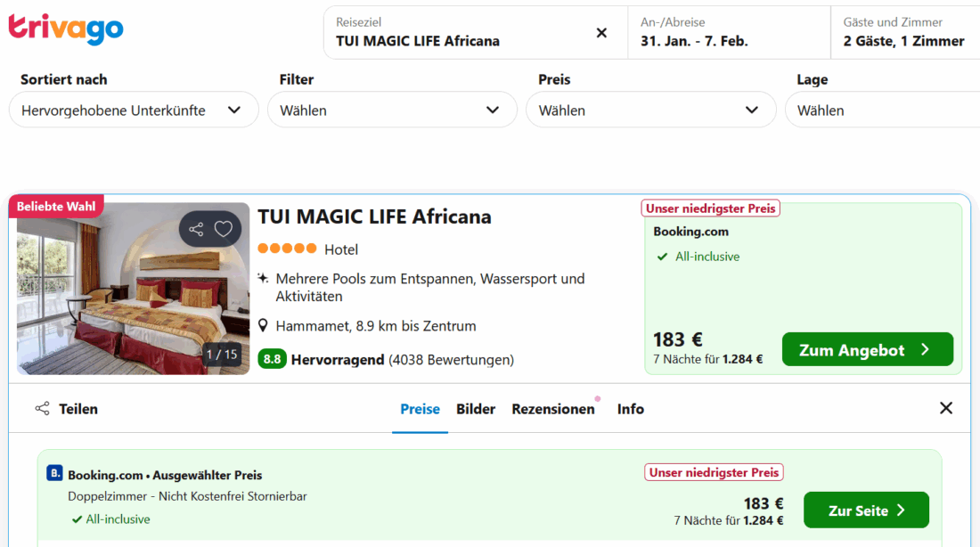The height and width of the screenshot is (547, 980).
Task: Close the hotel details panel
Action: (x=946, y=407)
